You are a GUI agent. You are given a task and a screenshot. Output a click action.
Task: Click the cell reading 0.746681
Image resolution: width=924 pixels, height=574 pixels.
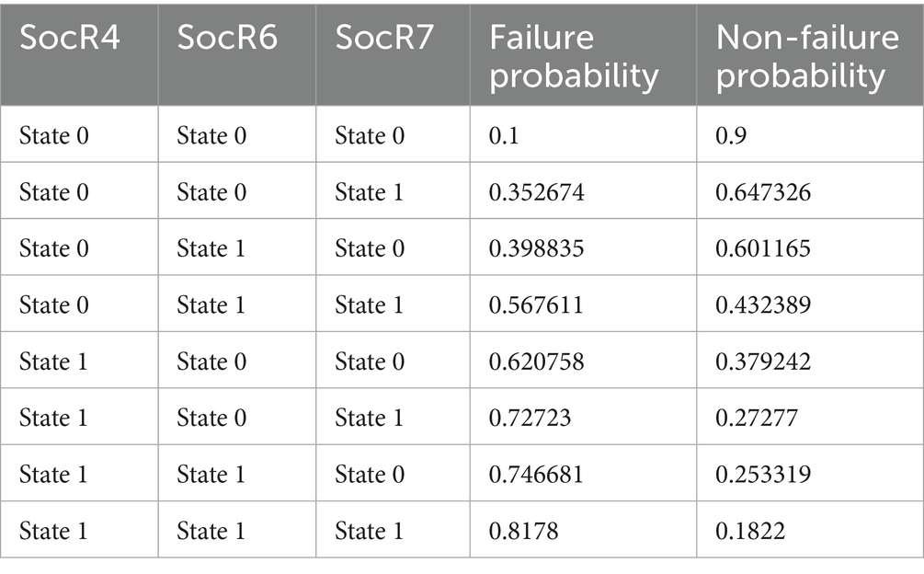click(535, 475)
